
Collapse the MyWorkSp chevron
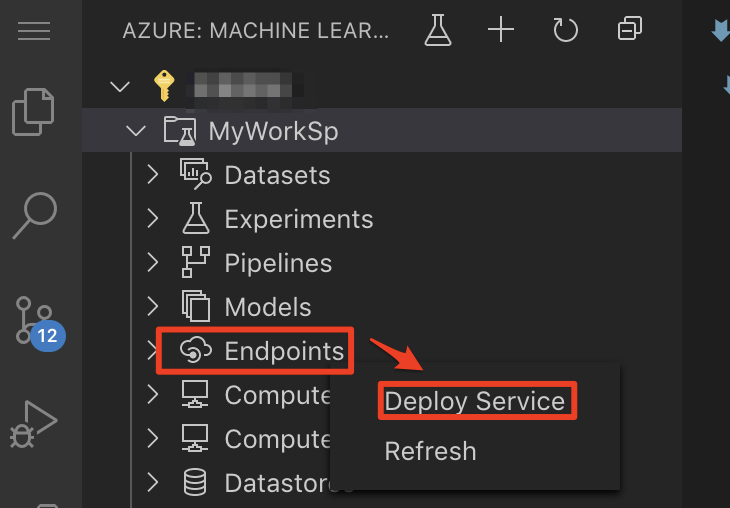pos(136,131)
